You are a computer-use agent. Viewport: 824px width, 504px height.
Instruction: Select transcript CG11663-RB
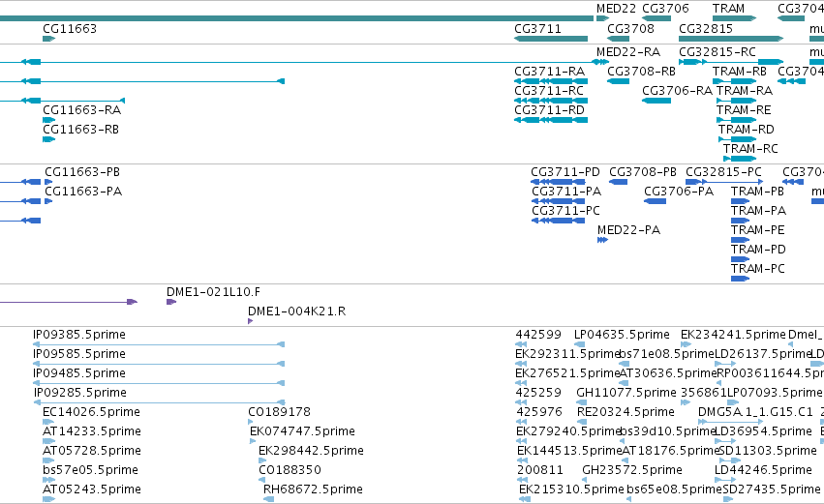pyautogui.click(x=81, y=130)
